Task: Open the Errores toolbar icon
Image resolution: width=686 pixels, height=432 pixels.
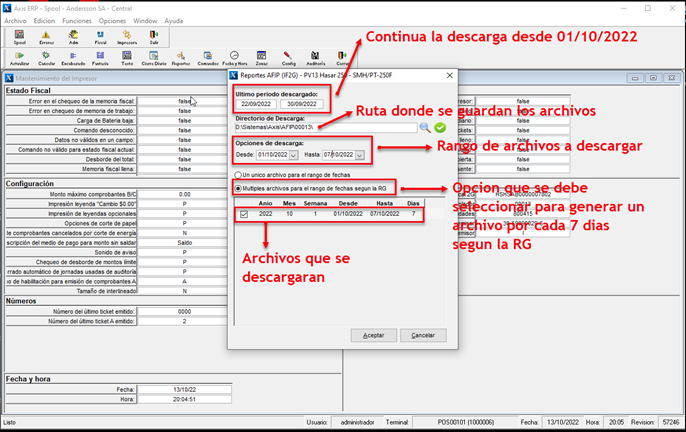Action: 46,37
